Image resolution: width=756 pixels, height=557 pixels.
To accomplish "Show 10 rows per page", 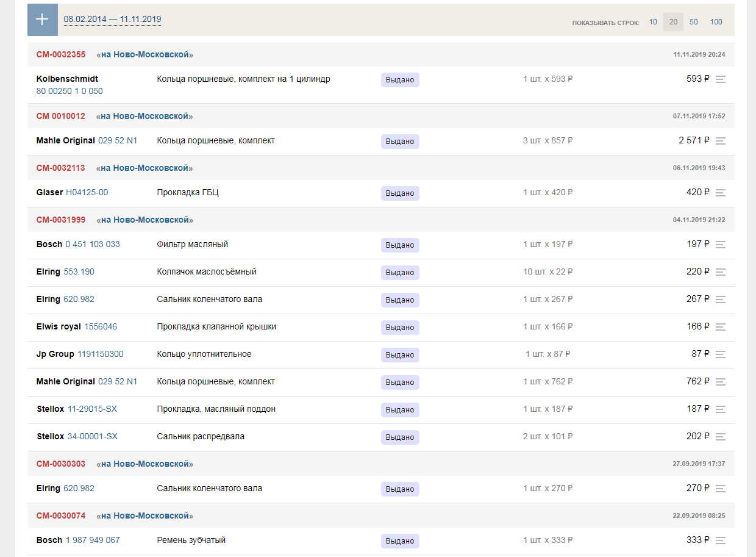I will pyautogui.click(x=653, y=22).
